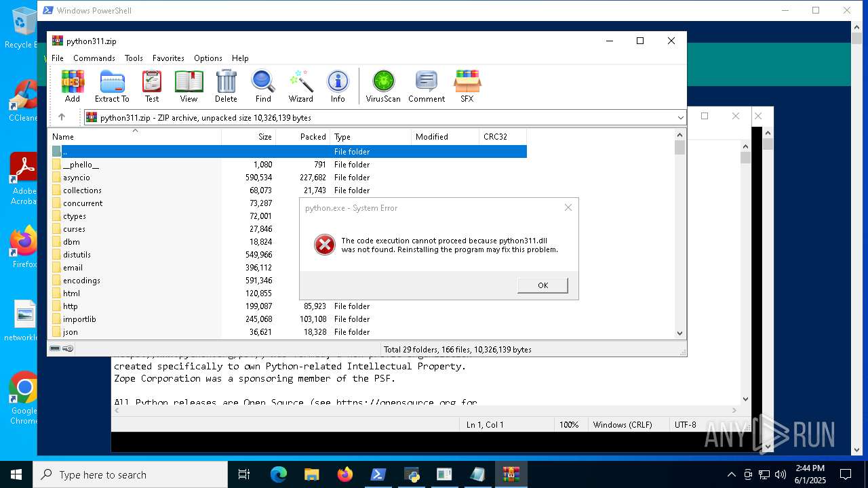
Task: Open the notification center icon
Action: 846,474
